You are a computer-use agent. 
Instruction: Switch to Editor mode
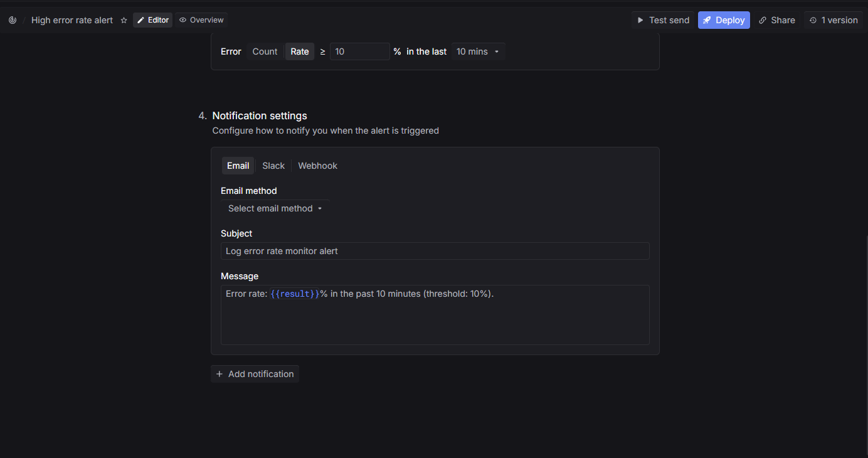pyautogui.click(x=152, y=20)
